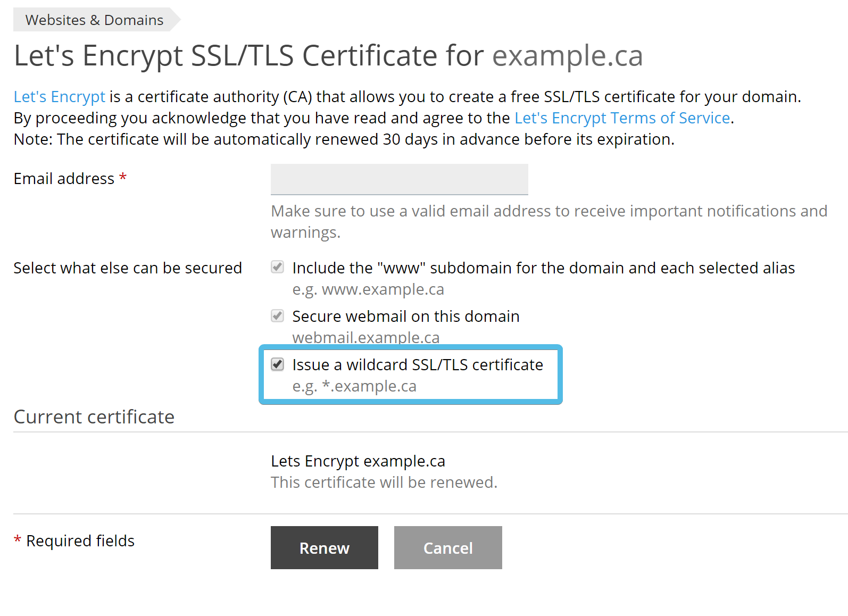Open the Websites & Domains breadcrumb
The image size is (848, 616).
[94, 20]
